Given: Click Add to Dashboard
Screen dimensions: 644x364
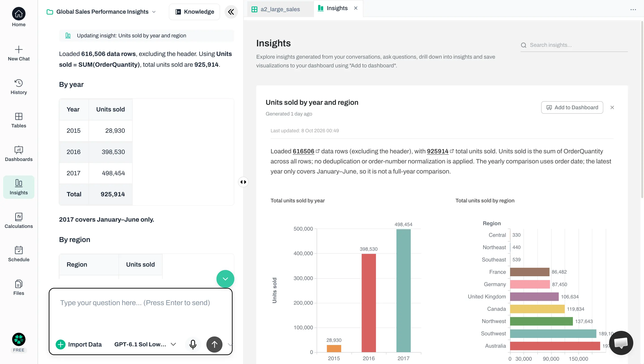Looking at the screenshot, I should 572,107.
